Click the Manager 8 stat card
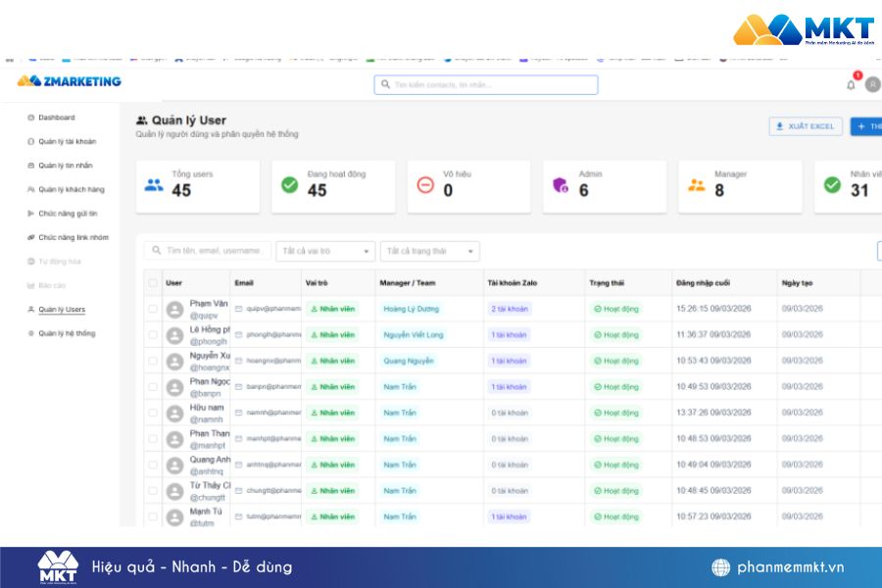Image resolution: width=882 pixels, height=588 pixels. click(x=740, y=186)
